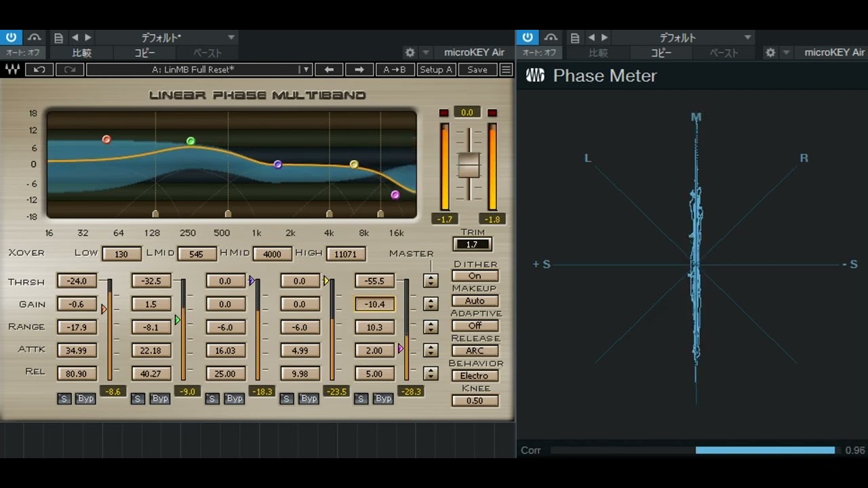This screenshot has width=868, height=488.
Task: Toggle Makeup Auto button
Action: click(475, 301)
